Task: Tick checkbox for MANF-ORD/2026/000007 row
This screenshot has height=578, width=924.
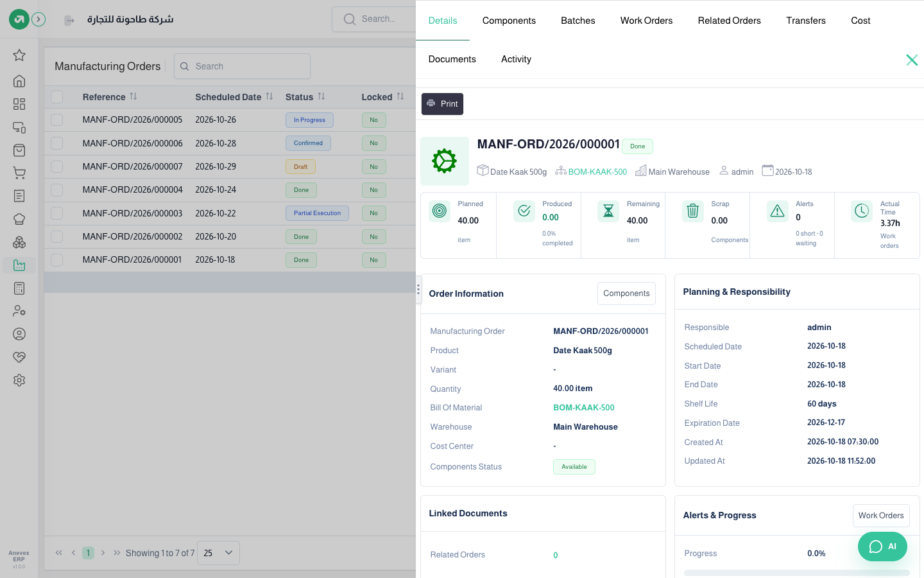Action: click(57, 166)
